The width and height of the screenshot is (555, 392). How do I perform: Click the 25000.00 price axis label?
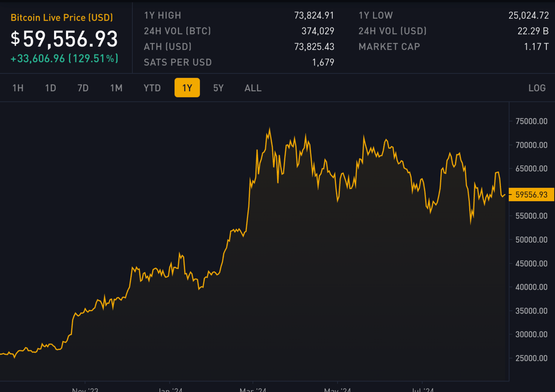click(531, 358)
